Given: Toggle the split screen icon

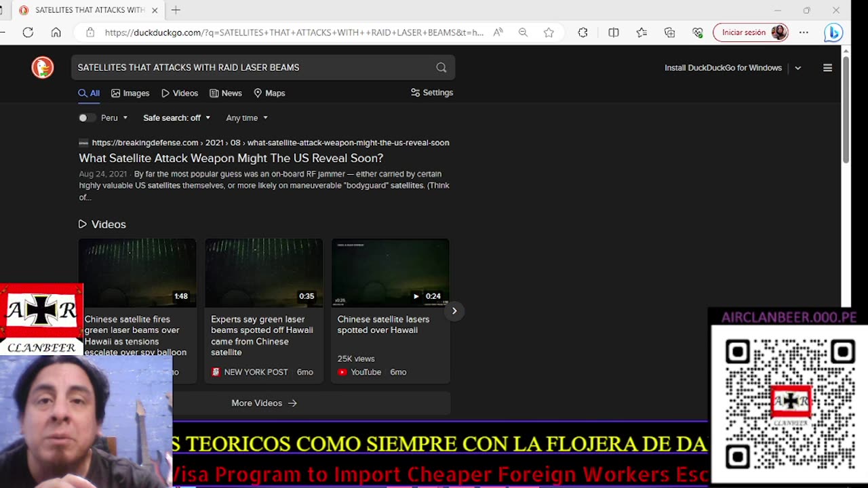Looking at the screenshot, I should click(614, 33).
